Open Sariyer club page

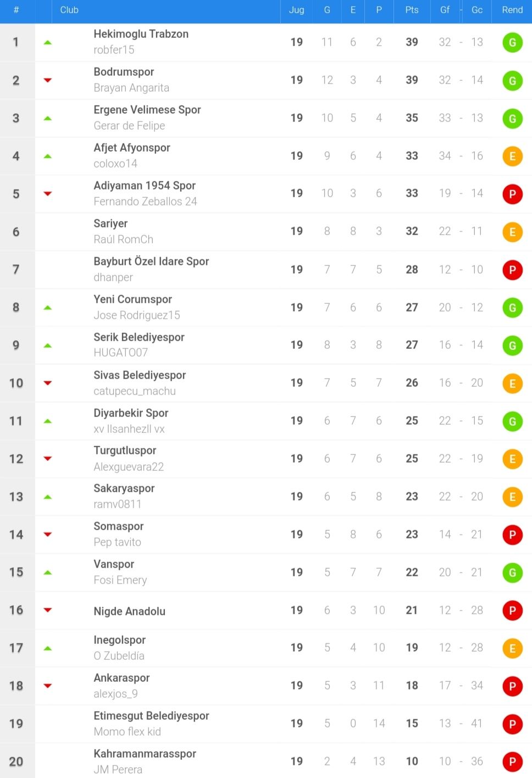coord(110,224)
